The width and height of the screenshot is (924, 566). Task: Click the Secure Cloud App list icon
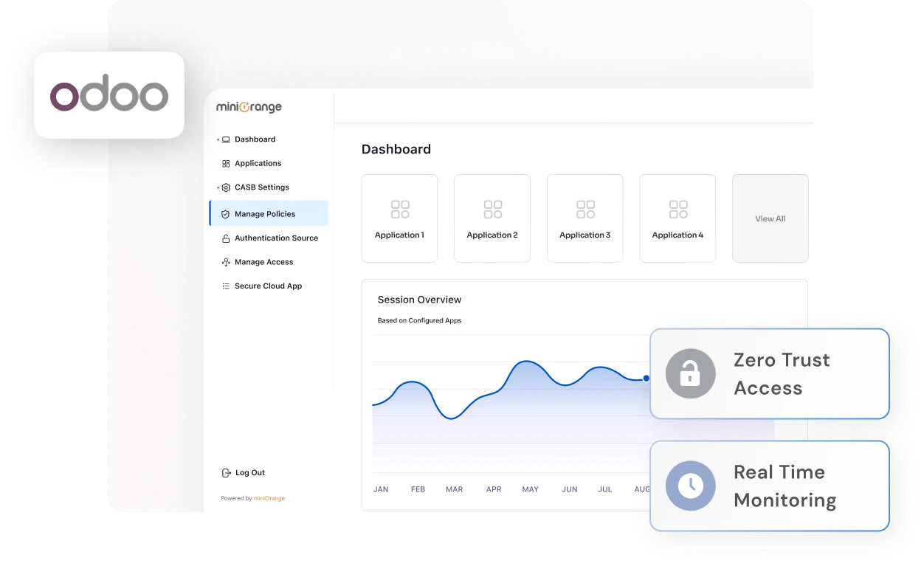point(226,286)
